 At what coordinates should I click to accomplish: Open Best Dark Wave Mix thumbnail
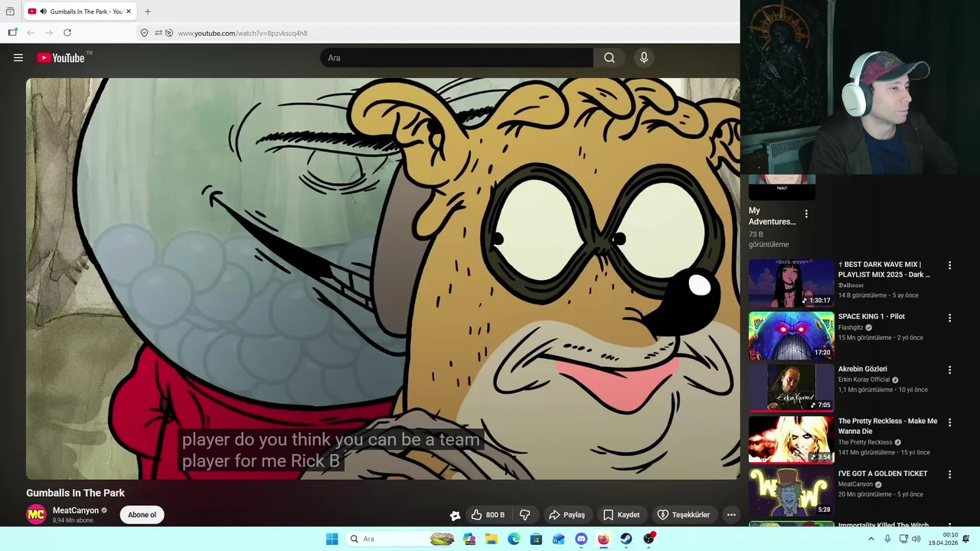coord(791,283)
